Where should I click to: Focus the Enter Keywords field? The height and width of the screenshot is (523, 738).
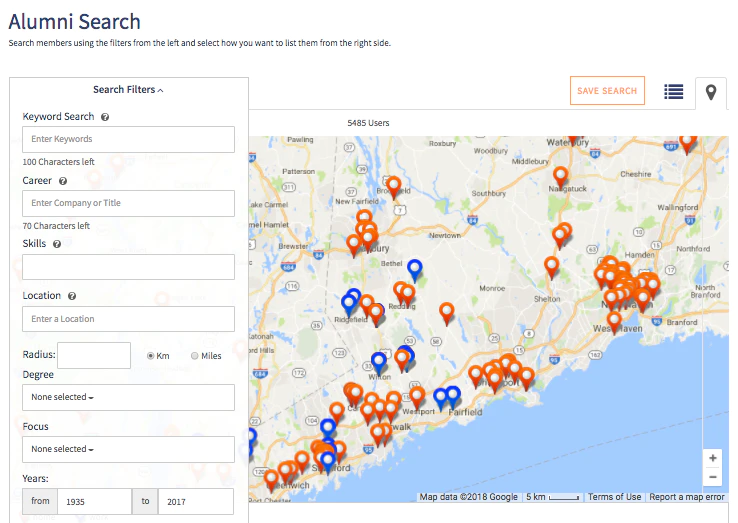[128, 139]
